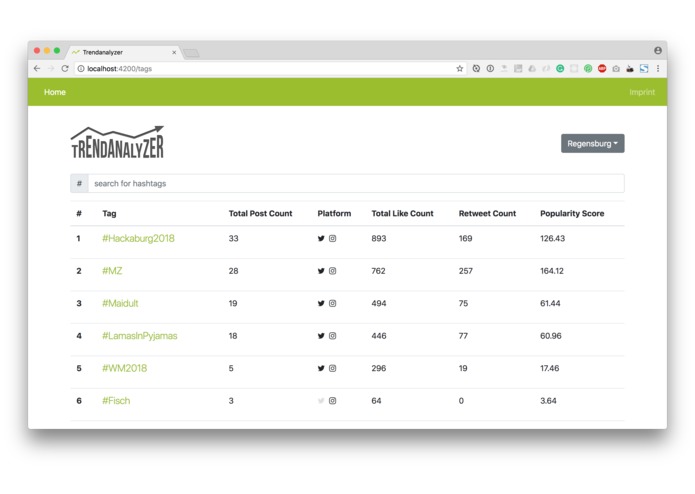Screen dimensions: 695x494
Task: Open a new browser tab
Action: click(x=191, y=53)
